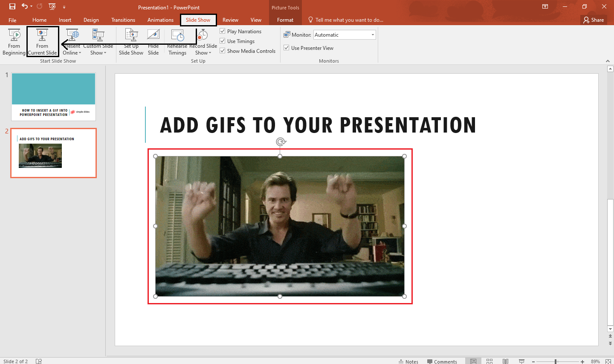Toggle Show Media Controls off
This screenshot has width=614, height=364.
pyautogui.click(x=223, y=50)
